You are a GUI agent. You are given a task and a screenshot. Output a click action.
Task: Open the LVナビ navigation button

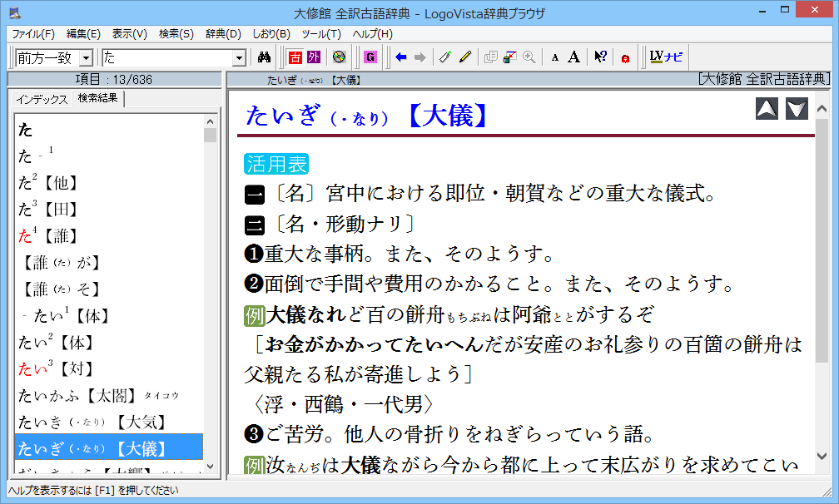click(666, 57)
